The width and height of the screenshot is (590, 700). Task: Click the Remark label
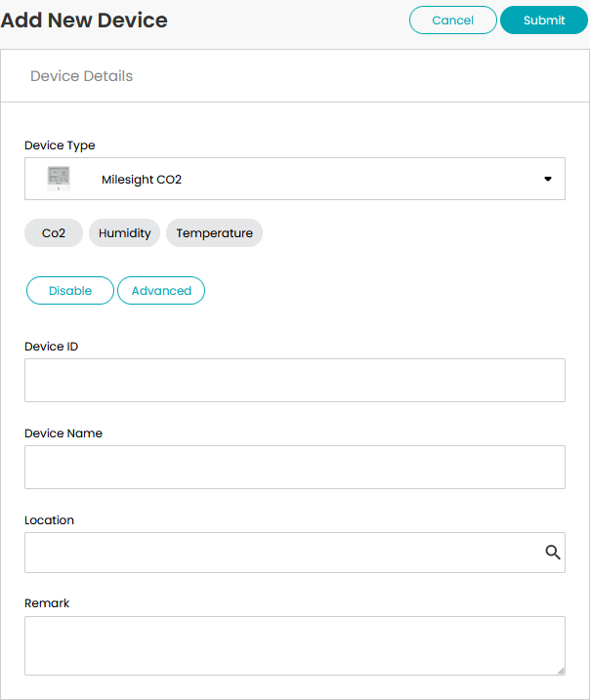click(47, 603)
